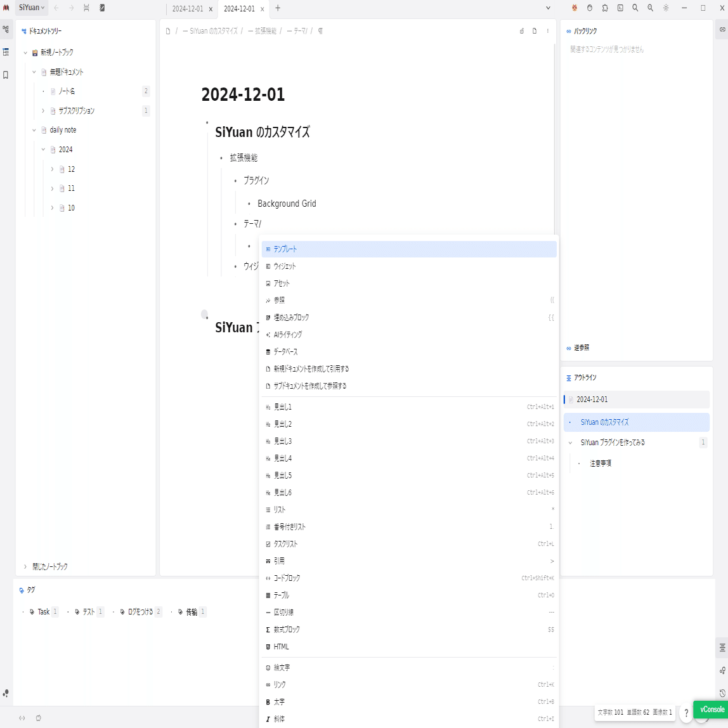
Task: Expand the 12 folder under 2024
Action: click(52, 169)
